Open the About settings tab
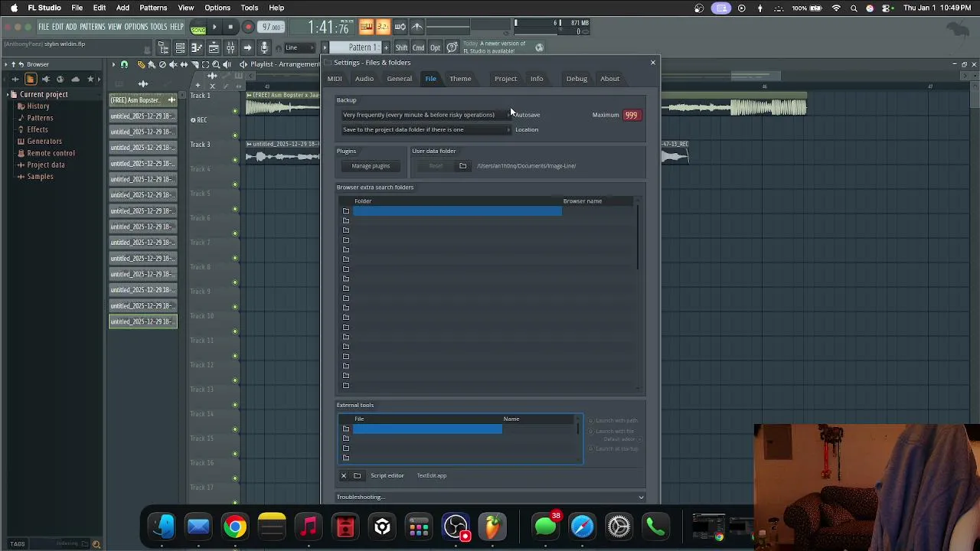Viewport: 980px width, 551px height. click(x=609, y=79)
